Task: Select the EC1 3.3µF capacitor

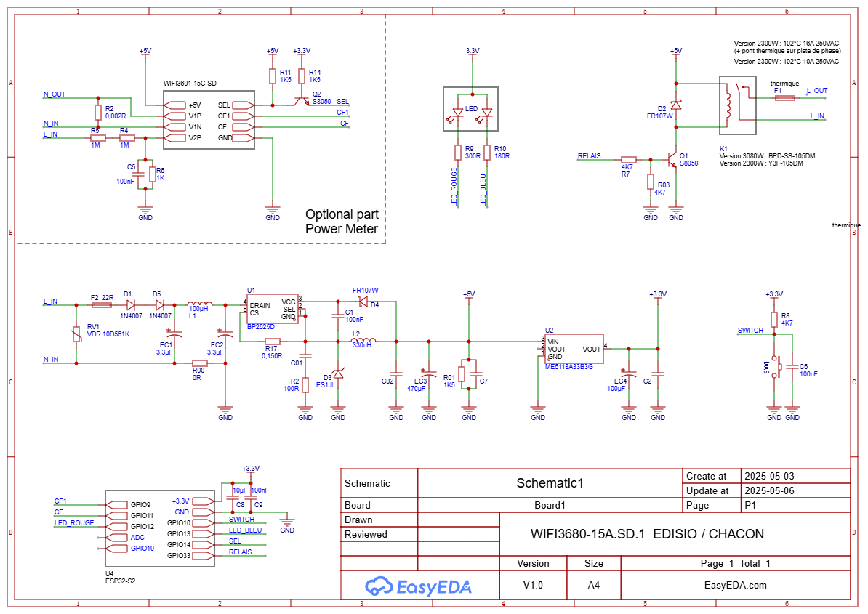Action: point(174,334)
